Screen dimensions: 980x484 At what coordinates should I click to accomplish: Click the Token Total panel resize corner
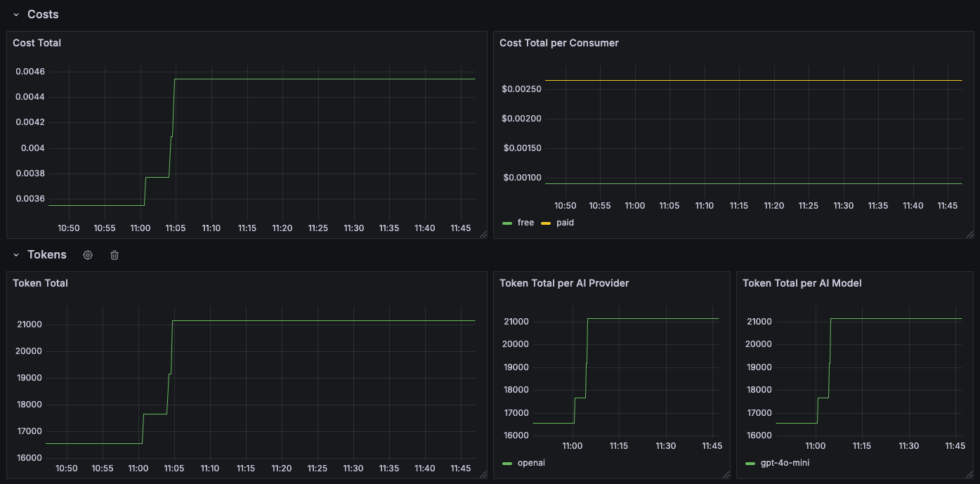pos(483,475)
